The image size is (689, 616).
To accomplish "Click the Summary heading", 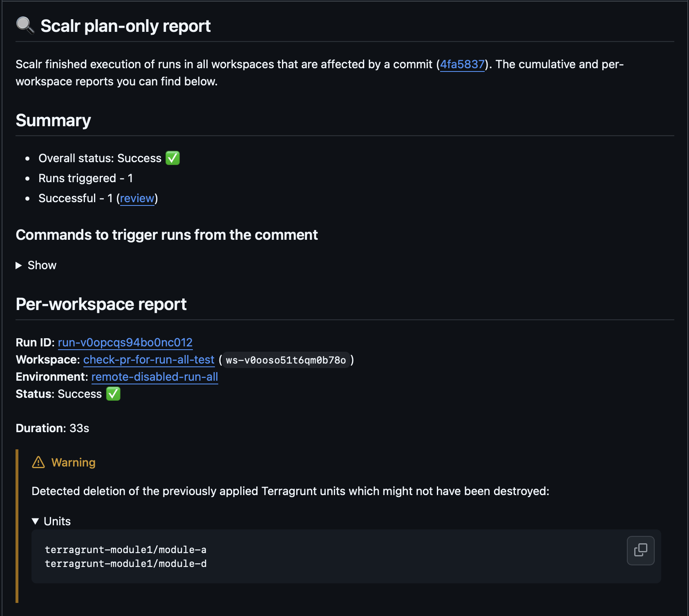I will [x=53, y=121].
